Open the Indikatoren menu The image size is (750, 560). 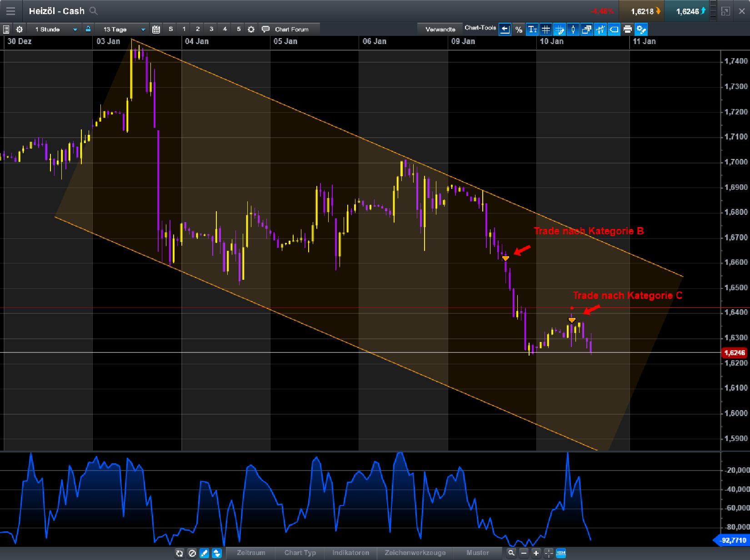pos(350,553)
